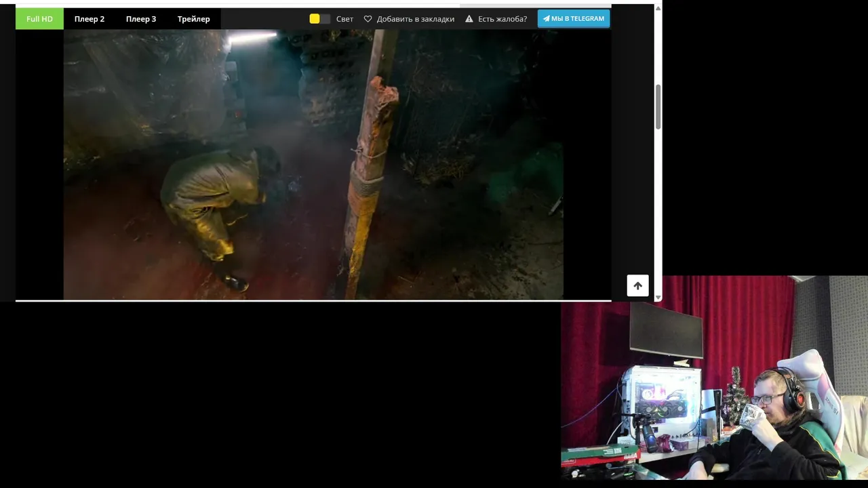Open Есть жалоба? complaint link
Image resolution: width=868 pixels, height=488 pixels.
[502, 19]
